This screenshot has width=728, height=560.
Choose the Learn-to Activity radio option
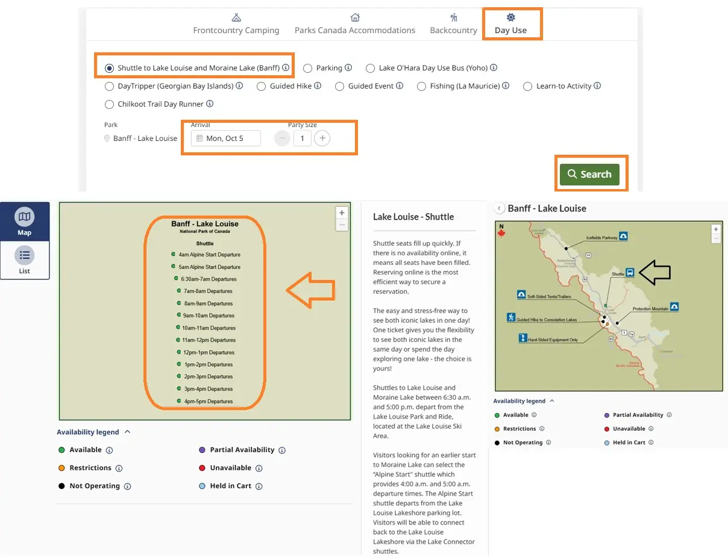click(x=527, y=86)
